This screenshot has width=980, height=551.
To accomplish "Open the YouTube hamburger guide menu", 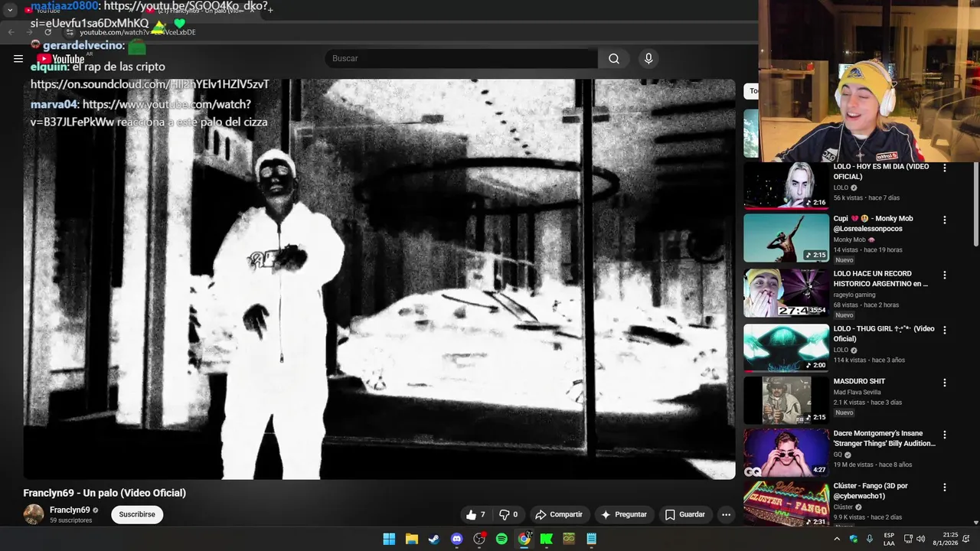I will [18, 59].
